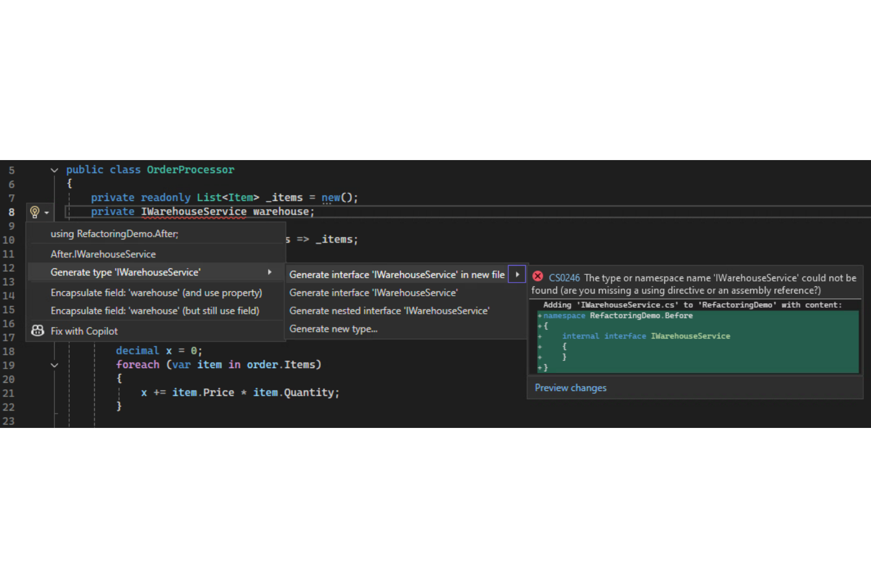Click the Preview changes link
Viewport: 871px width, 588px height.
click(x=570, y=388)
